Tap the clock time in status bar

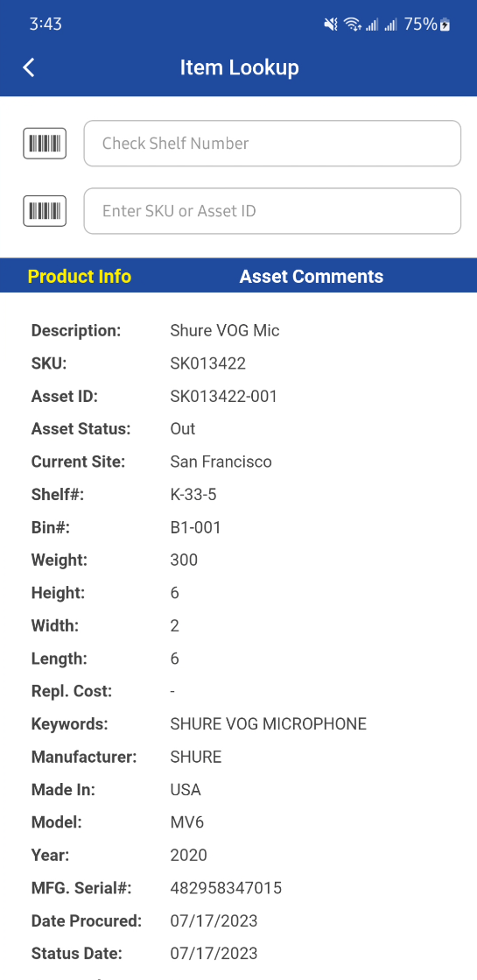point(46,25)
